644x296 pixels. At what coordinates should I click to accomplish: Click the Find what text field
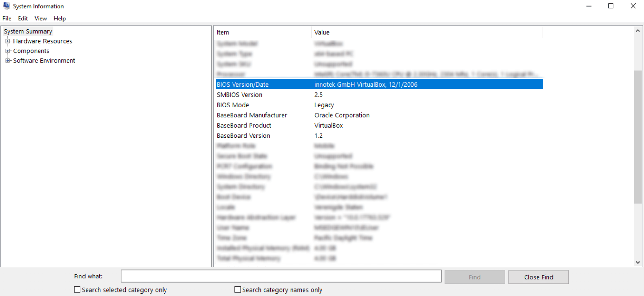tap(281, 276)
